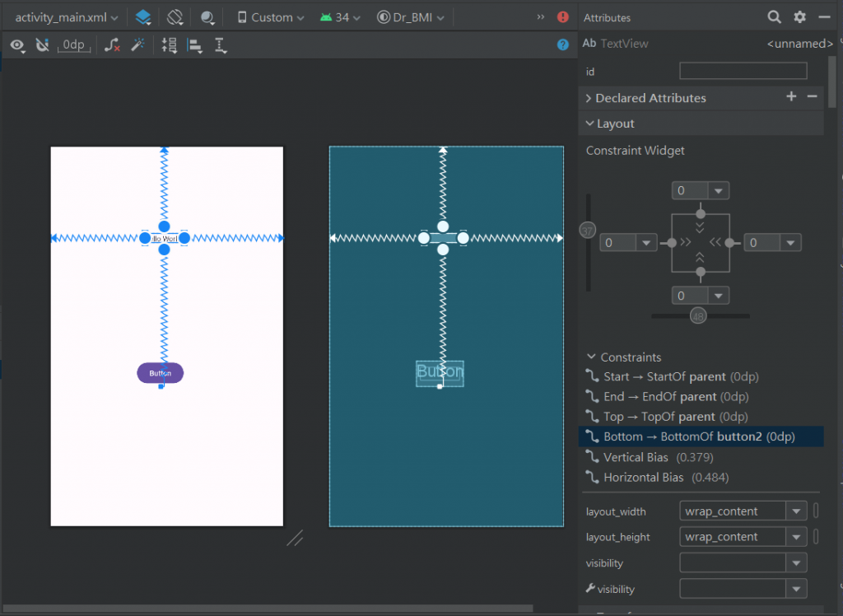
Task: Open the top margin dropdown in the constraint widget
Action: coord(718,190)
